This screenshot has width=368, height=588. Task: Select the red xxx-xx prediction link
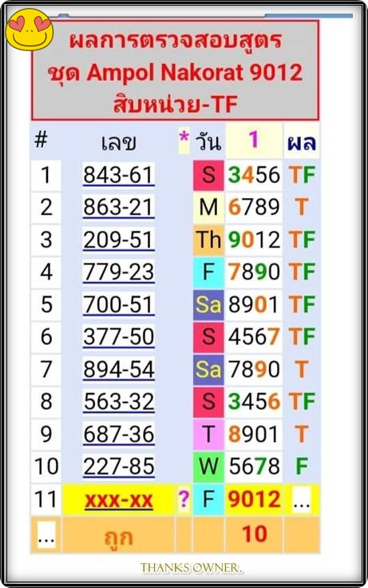(x=118, y=499)
